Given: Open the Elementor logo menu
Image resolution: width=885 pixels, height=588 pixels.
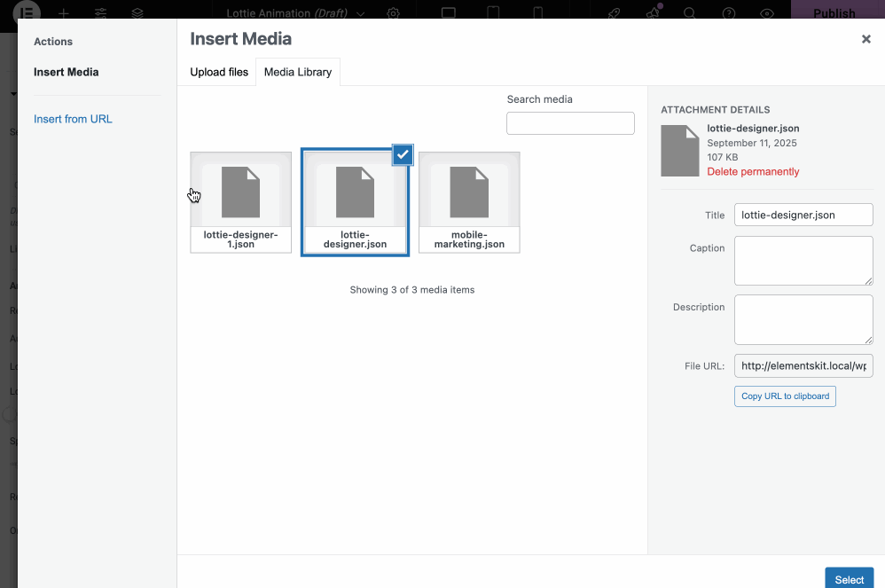Looking at the screenshot, I should (x=27, y=12).
